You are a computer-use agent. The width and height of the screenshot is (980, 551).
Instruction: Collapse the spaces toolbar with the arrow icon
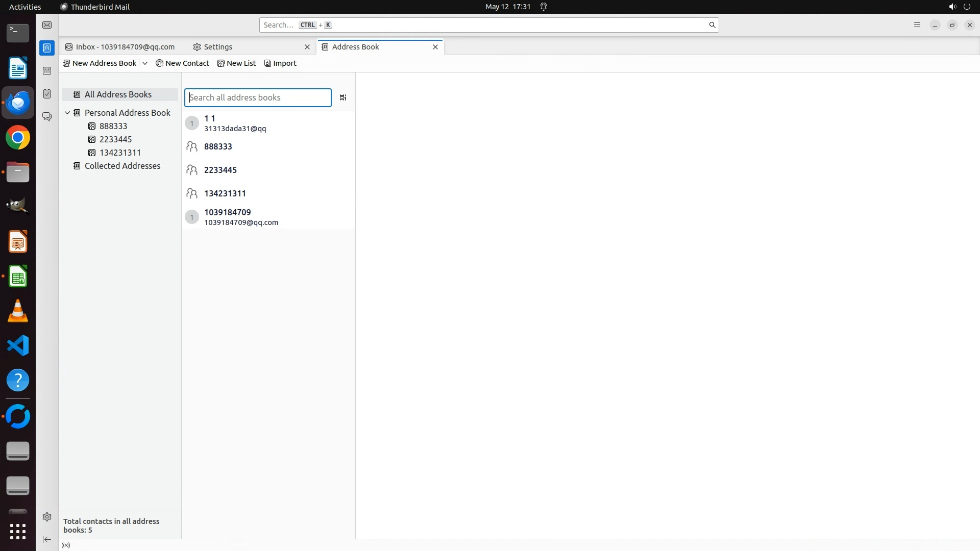(47, 539)
